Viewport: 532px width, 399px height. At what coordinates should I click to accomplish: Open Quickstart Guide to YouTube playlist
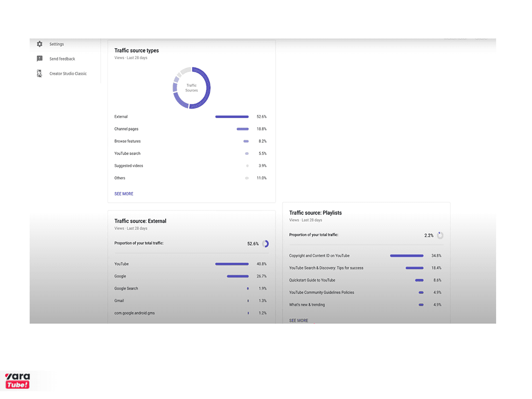[x=365, y=280]
